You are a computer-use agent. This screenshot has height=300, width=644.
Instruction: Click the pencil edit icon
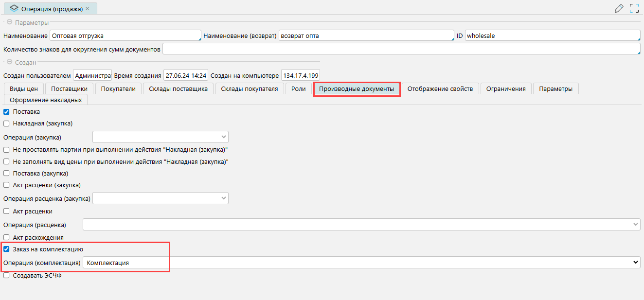tap(619, 8)
